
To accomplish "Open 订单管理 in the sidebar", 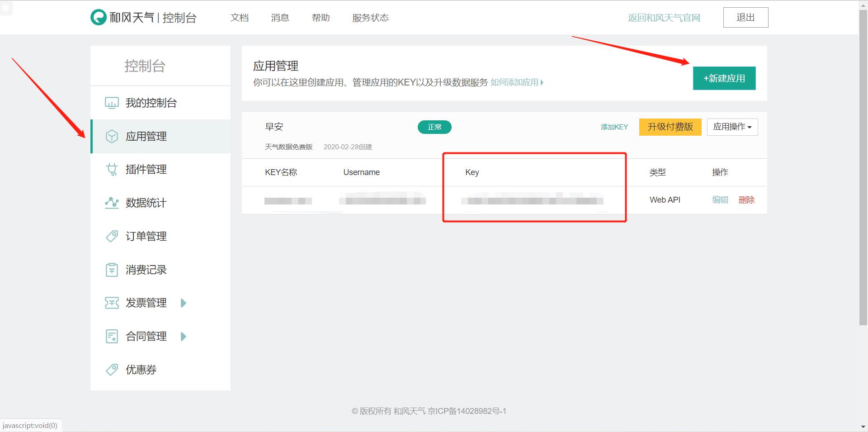I will [160, 236].
